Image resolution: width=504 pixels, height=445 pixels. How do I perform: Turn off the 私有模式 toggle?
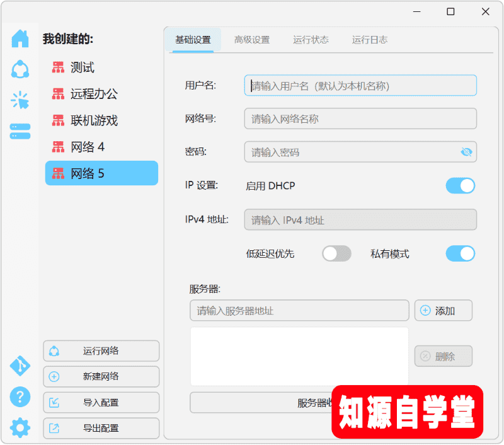461,253
